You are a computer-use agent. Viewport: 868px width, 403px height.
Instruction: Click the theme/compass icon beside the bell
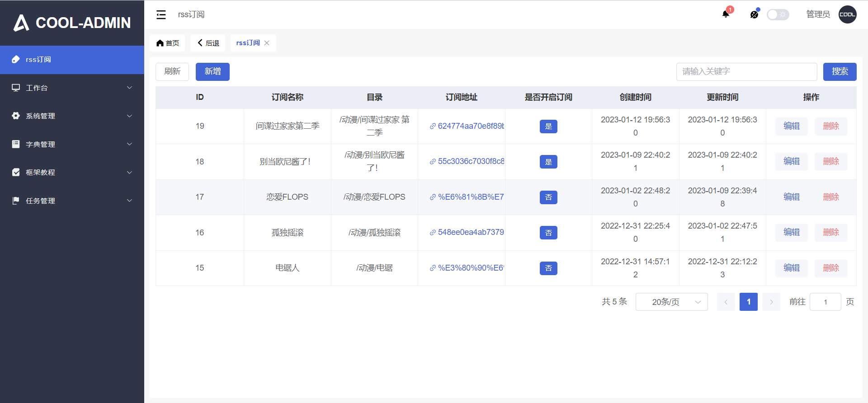pos(754,14)
